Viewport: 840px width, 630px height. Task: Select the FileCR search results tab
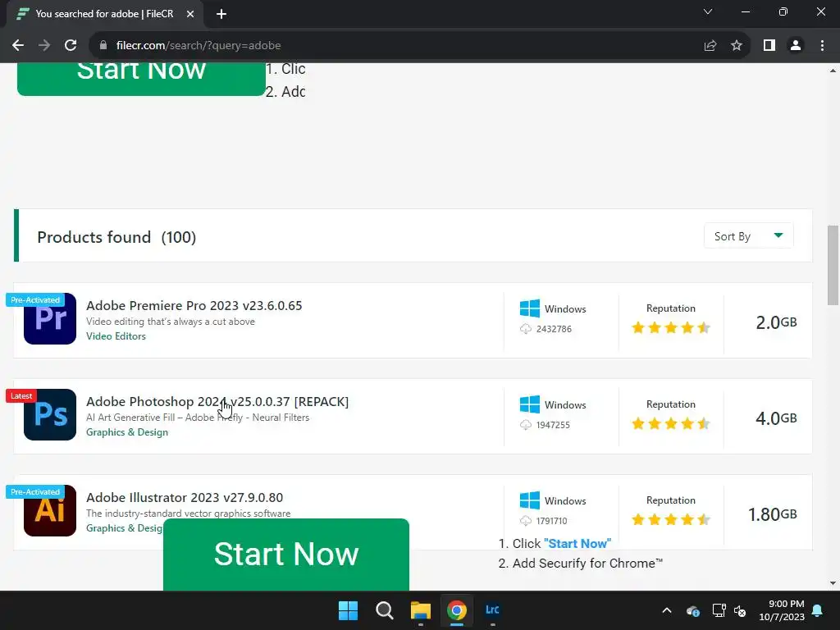coord(104,14)
